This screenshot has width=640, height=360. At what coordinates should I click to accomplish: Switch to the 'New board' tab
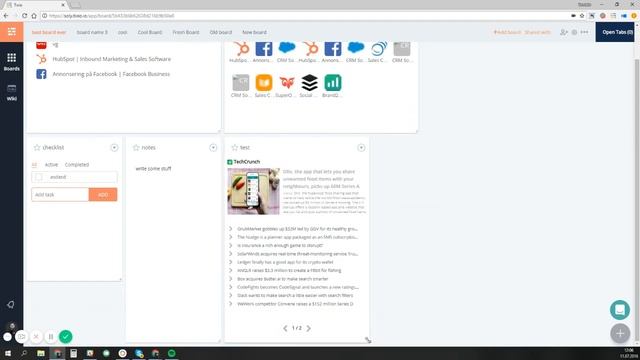(x=254, y=32)
